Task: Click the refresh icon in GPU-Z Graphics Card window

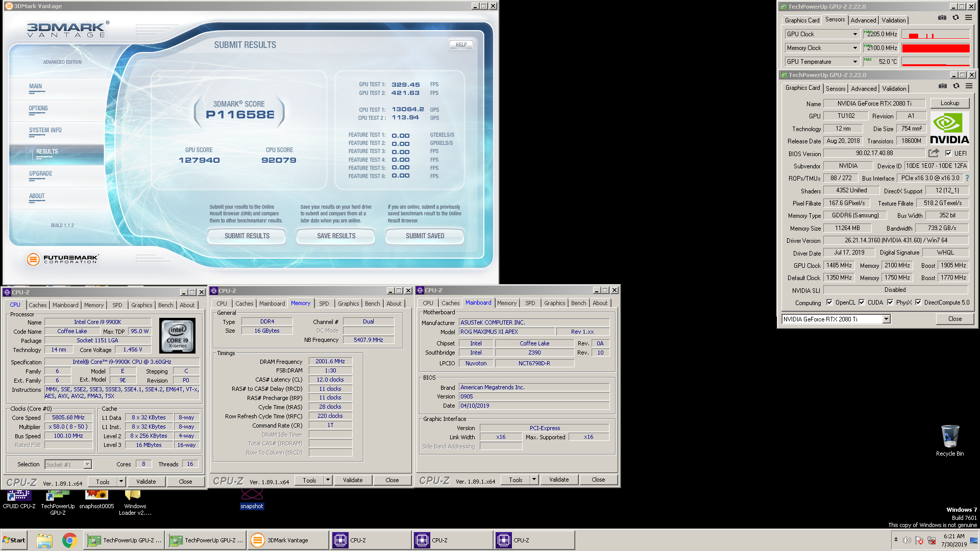Action: [956, 86]
